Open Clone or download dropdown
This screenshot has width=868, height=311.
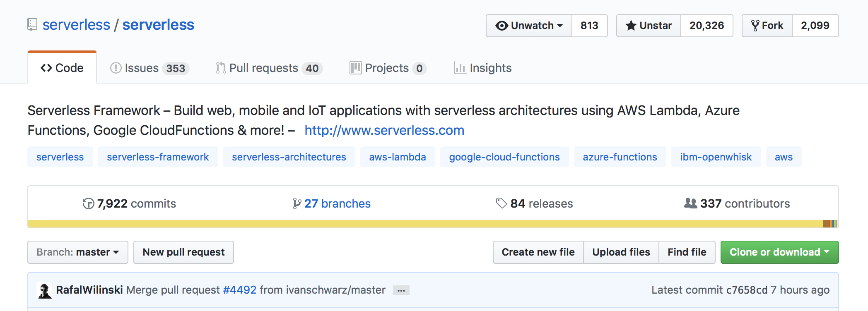tap(779, 252)
